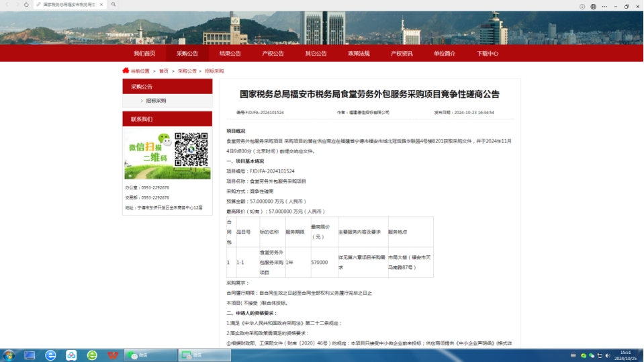Click the 采购公告 breadcrumb link
The height and width of the screenshot is (362, 644).
[x=187, y=71]
